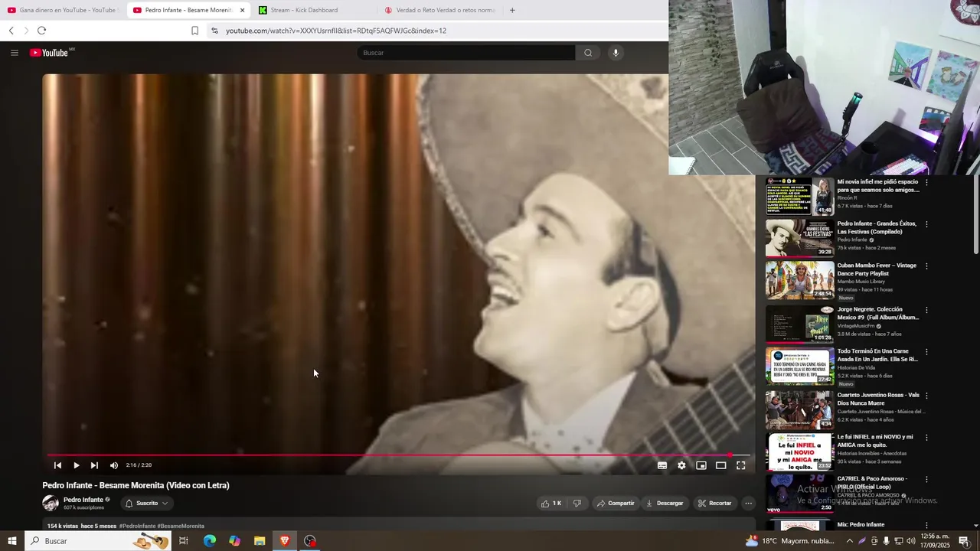The height and width of the screenshot is (551, 980).
Task: Open the YouTube hamburger guide menu
Action: tap(15, 53)
